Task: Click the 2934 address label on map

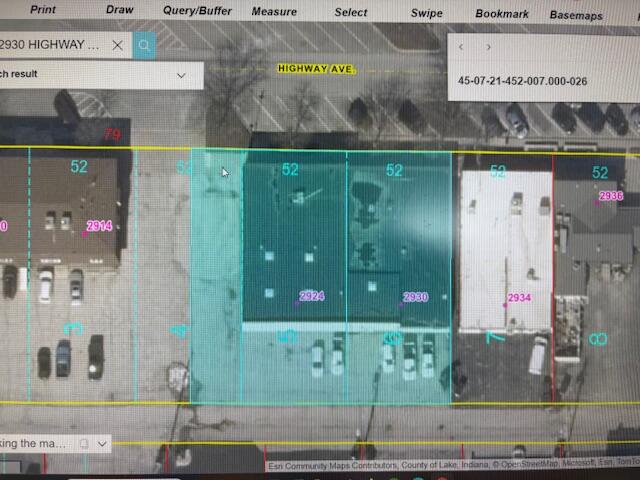Action: [518, 298]
